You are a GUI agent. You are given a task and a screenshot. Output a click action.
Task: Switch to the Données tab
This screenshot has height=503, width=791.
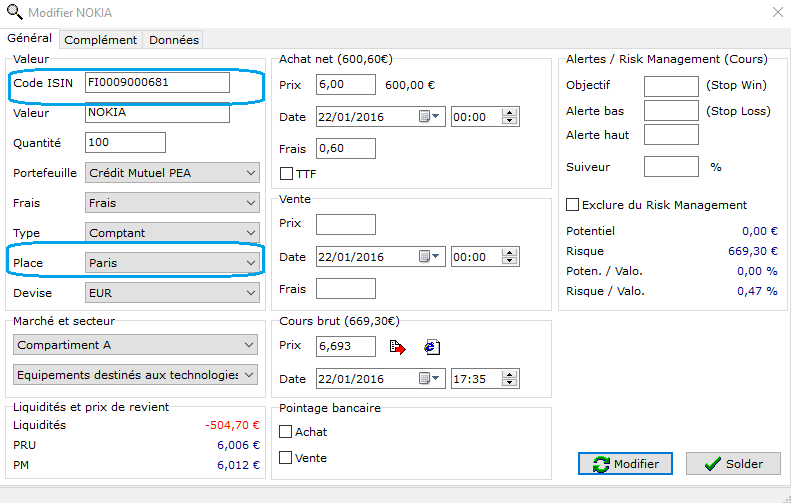pyautogui.click(x=174, y=40)
